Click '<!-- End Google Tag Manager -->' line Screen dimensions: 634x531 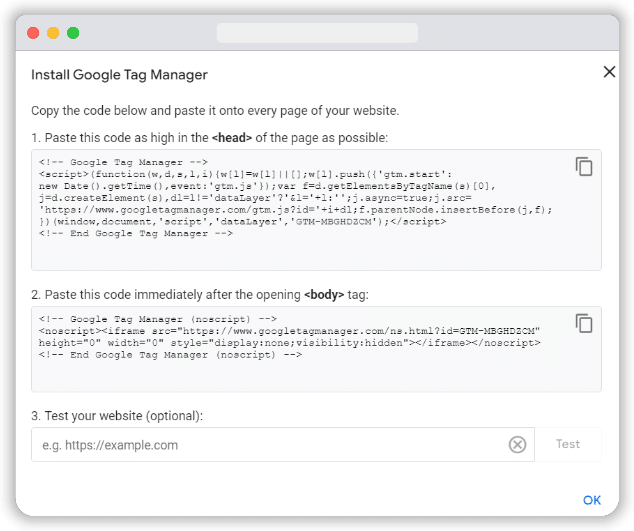pos(136,233)
